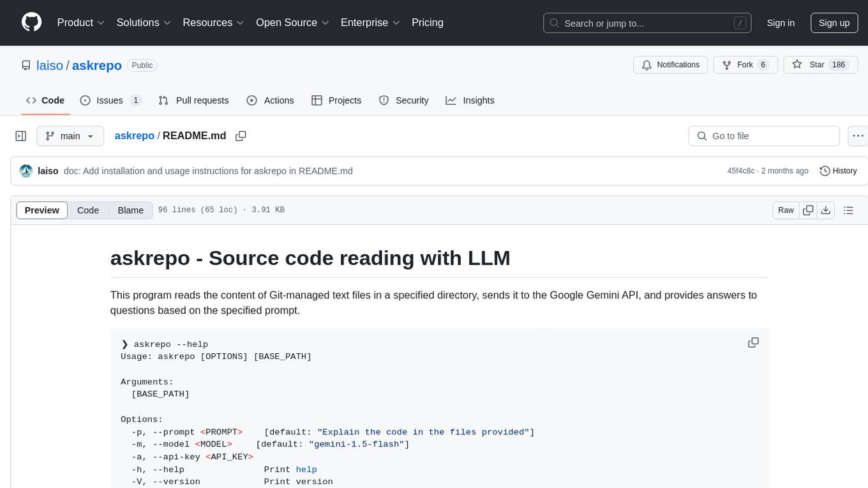
Task: Click the fork count 6
Action: 763,65
